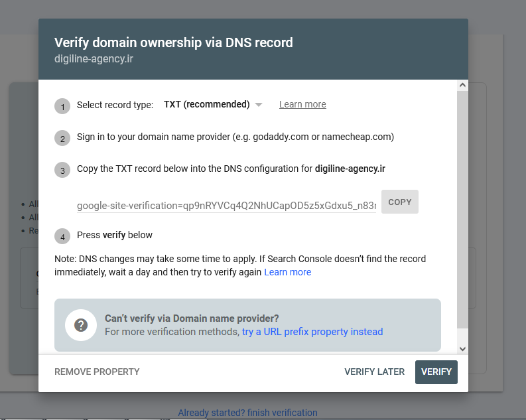The height and width of the screenshot is (420, 526).
Task: Click the step 3 number badge
Action: click(62, 171)
